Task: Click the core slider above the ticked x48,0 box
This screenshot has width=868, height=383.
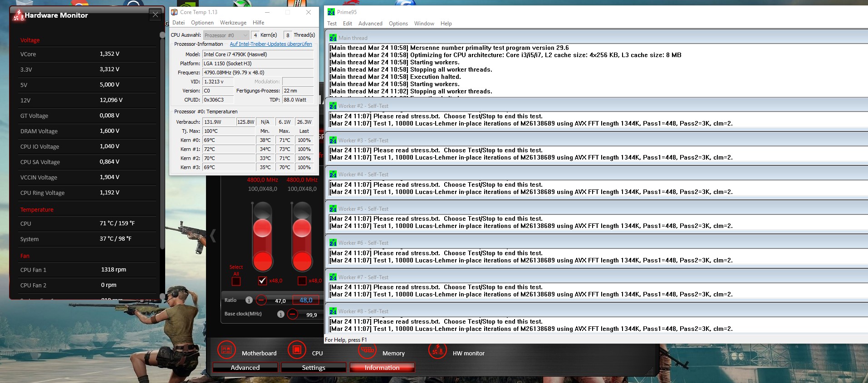Action: [x=262, y=237]
